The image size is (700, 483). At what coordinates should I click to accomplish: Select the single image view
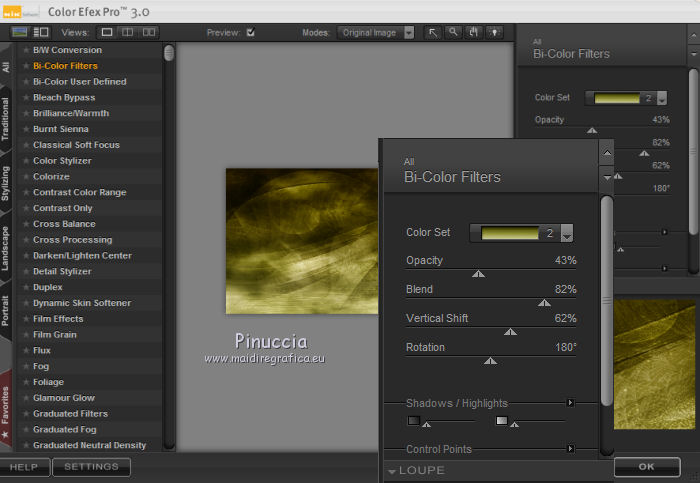107,32
